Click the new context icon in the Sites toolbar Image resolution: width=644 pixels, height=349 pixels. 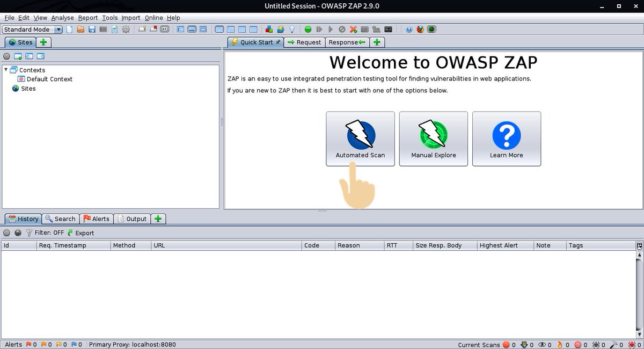tap(18, 56)
